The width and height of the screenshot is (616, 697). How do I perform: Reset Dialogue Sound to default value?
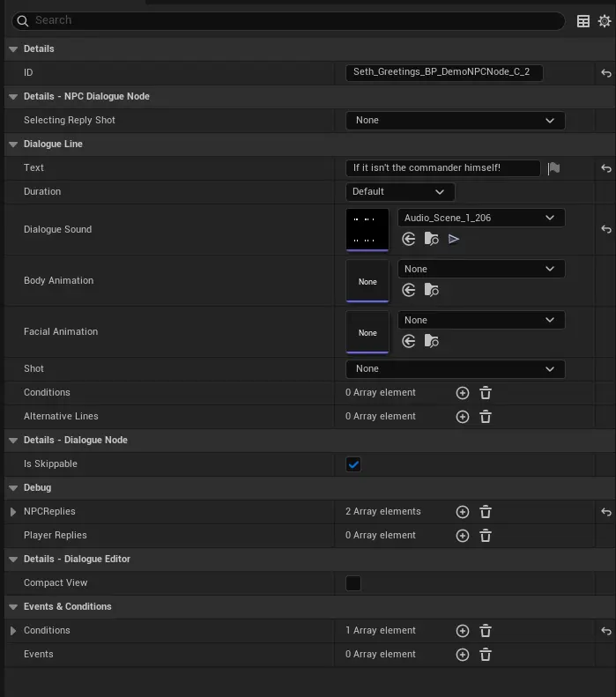(605, 229)
